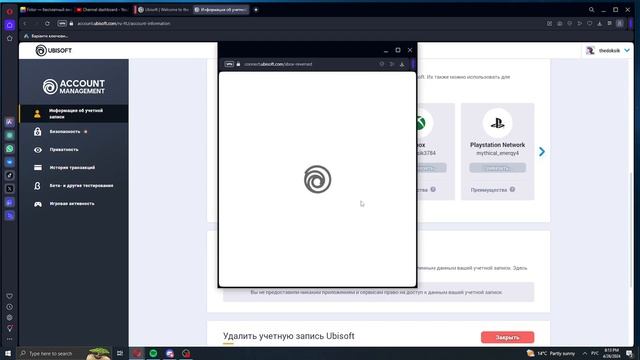Image resolution: width=640 pixels, height=360 pixels.
Task: Open the tab search magnifier icon
Action: (x=591, y=10)
